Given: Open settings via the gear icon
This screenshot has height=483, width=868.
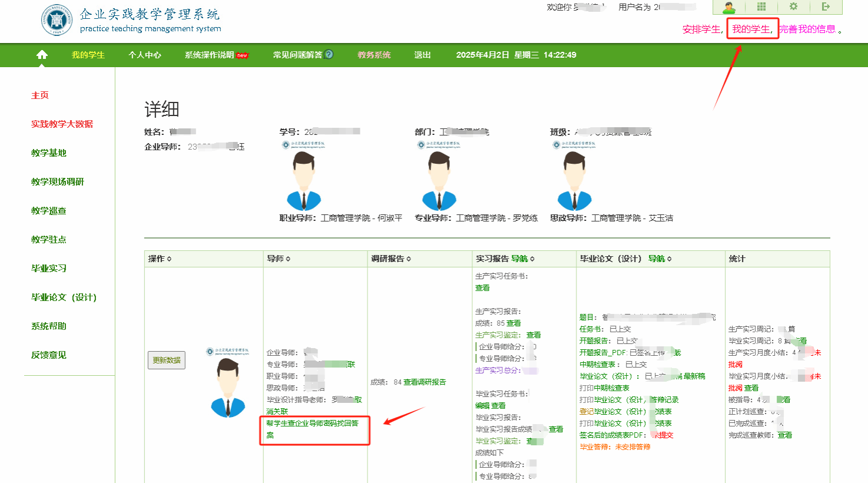Looking at the screenshot, I should click(793, 6).
